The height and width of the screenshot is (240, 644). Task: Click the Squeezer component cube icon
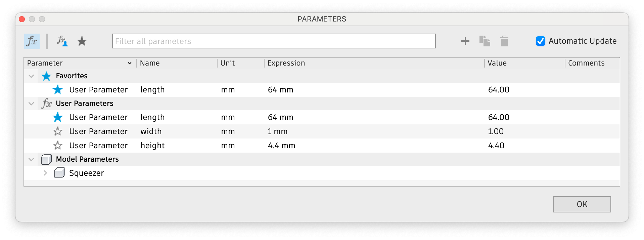click(x=59, y=173)
